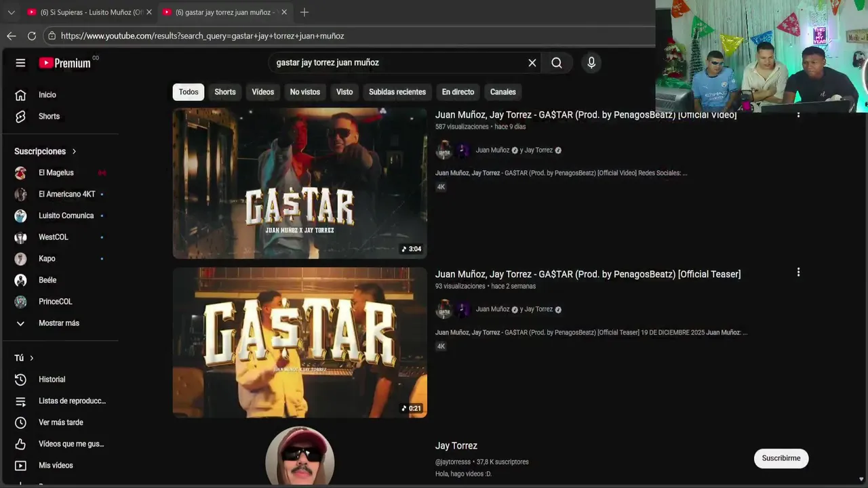Play the GA$TAR Official Teaser thumbnail
868x488 pixels.
(300, 342)
